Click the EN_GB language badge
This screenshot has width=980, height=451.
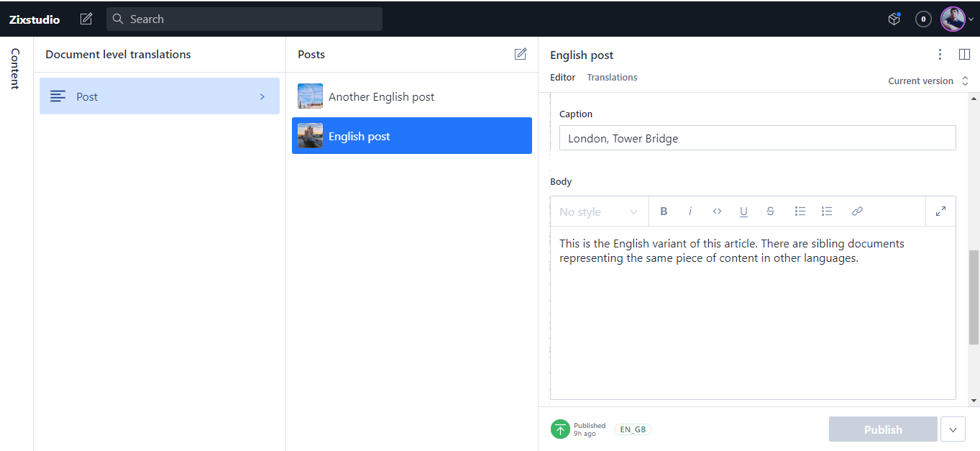tap(633, 429)
